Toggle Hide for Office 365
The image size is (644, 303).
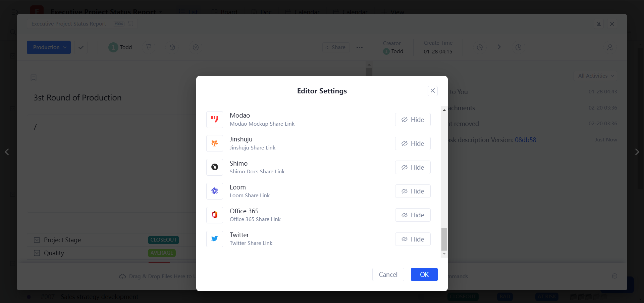coord(413,215)
